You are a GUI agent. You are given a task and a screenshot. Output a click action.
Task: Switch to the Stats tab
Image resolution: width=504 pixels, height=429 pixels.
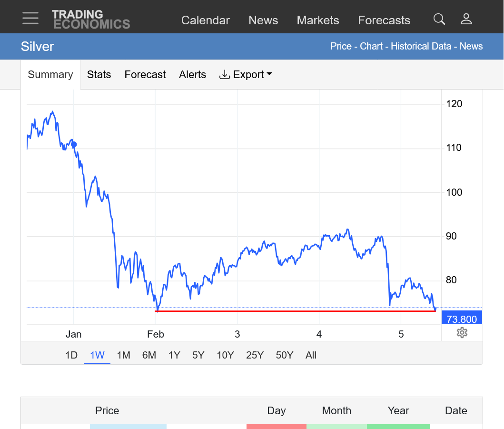[x=99, y=75]
